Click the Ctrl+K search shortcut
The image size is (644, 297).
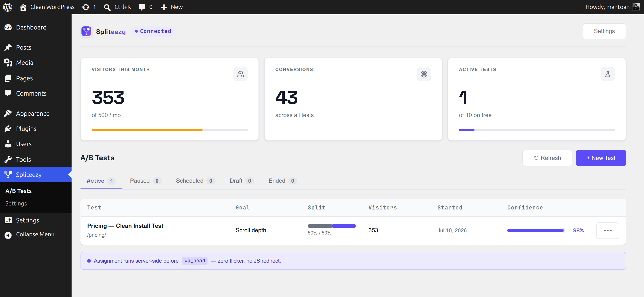pos(117,7)
